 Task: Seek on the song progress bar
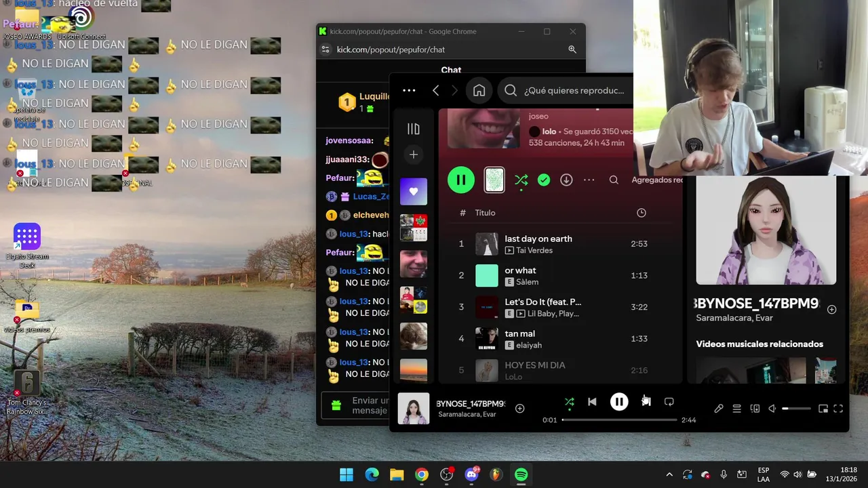coord(620,420)
